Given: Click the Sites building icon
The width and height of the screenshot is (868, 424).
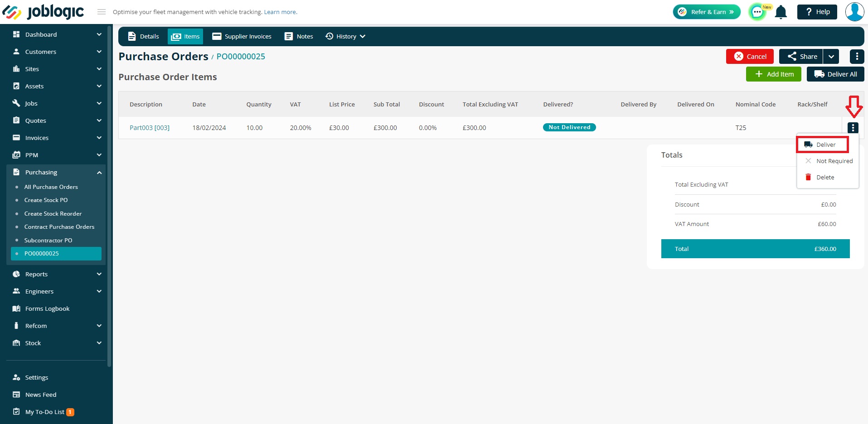Looking at the screenshot, I should point(16,69).
